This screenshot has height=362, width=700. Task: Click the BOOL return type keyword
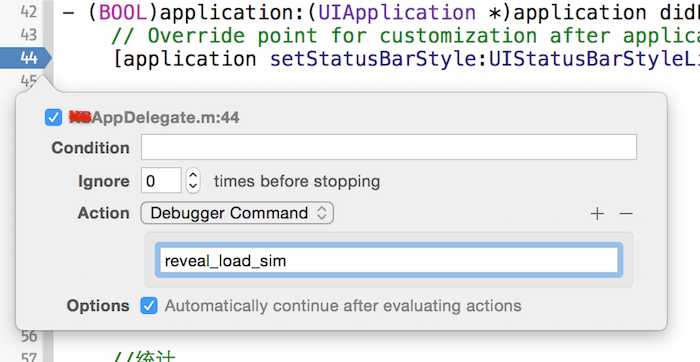pos(123,13)
